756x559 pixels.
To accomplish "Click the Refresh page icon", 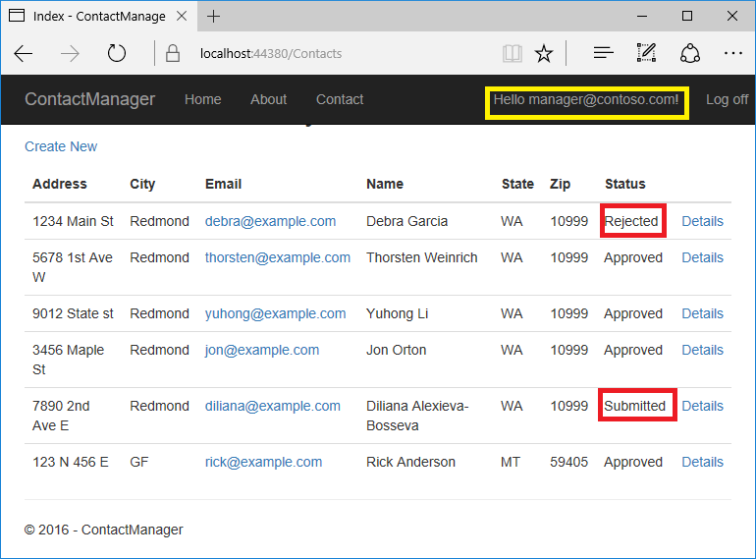I will point(117,53).
